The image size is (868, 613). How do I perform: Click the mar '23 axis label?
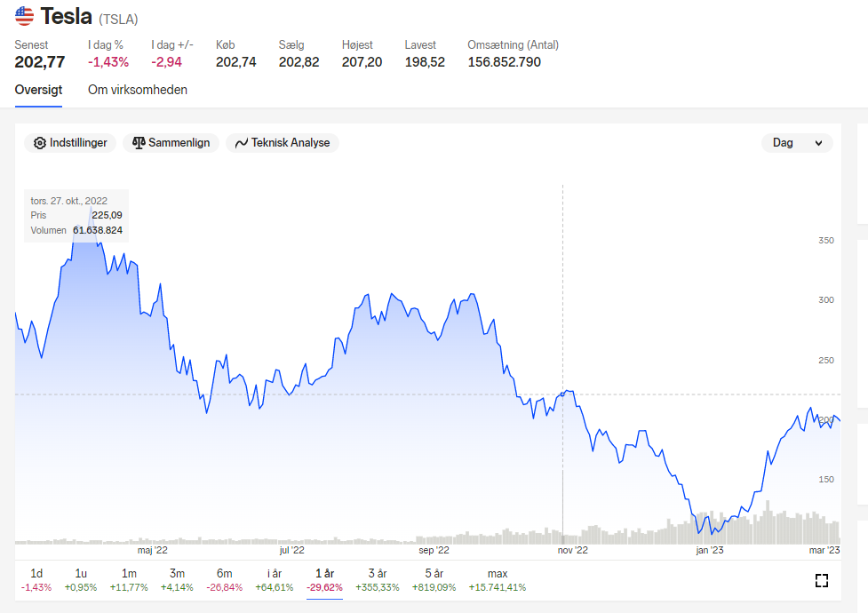[824, 551]
